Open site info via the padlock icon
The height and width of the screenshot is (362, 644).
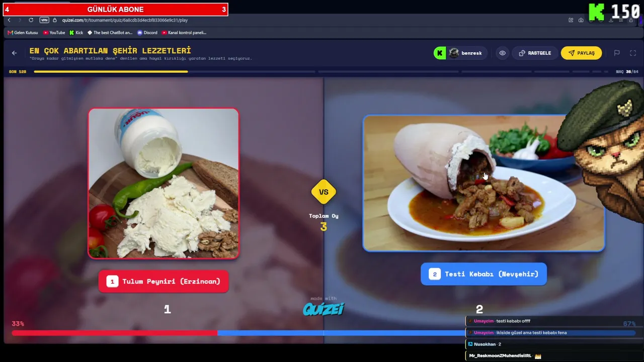pyautogui.click(x=55, y=20)
